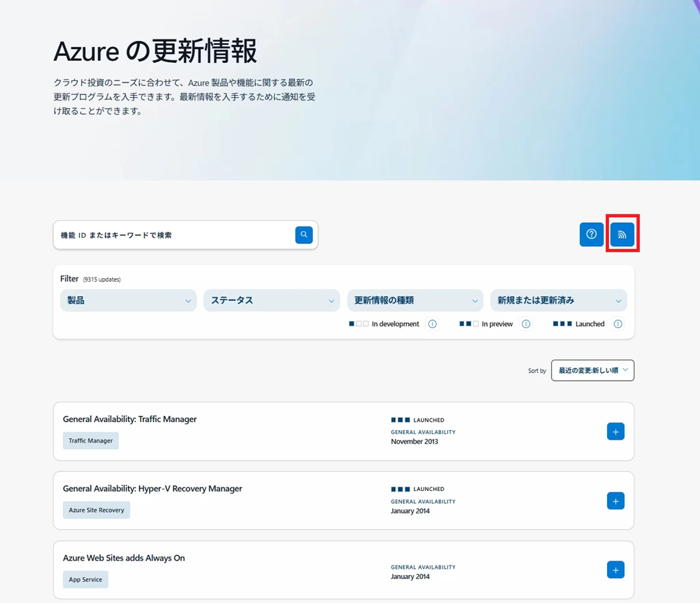Click the In development legend label

(x=396, y=324)
